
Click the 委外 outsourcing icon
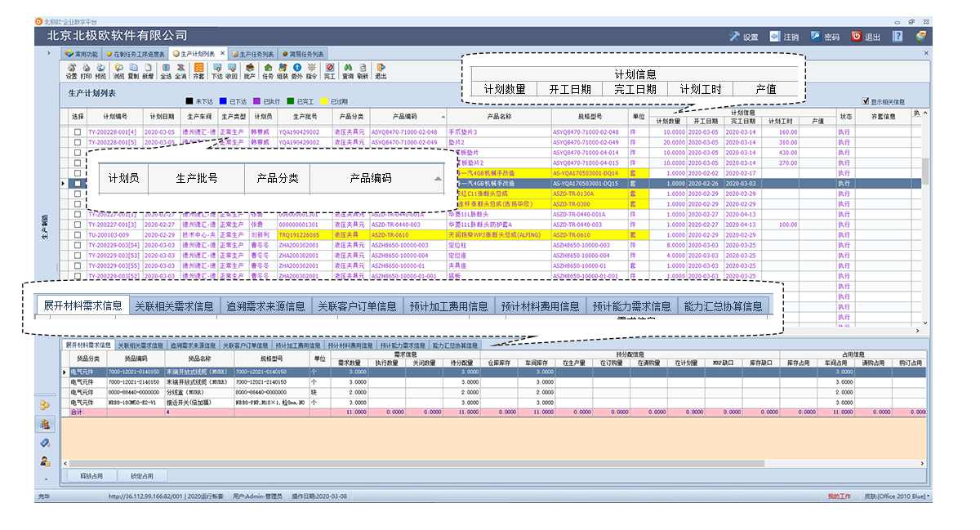tap(296, 71)
